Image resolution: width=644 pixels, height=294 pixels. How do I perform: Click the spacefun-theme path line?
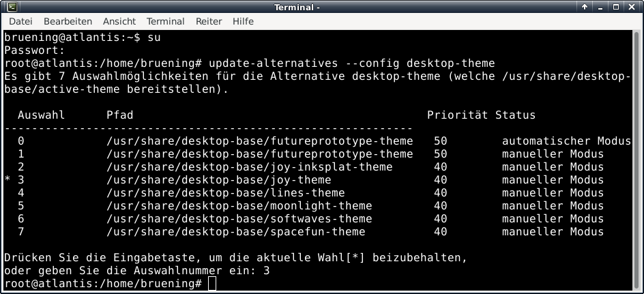(235, 232)
